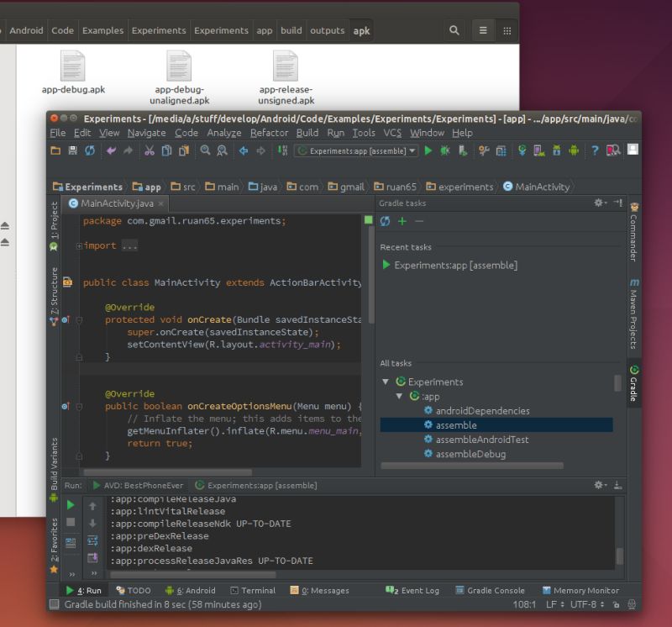Click the Open folder toolbar icon
The height and width of the screenshot is (627, 672).
55,150
